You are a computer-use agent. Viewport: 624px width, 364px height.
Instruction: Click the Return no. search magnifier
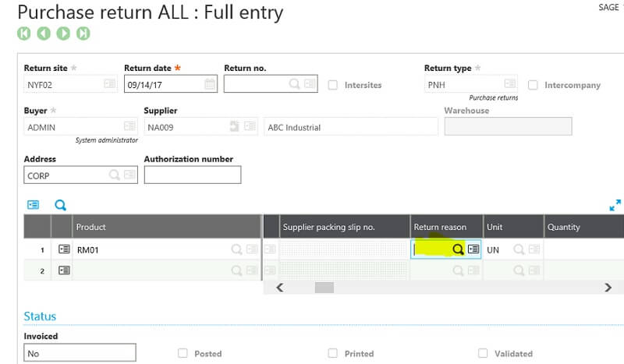294,84
